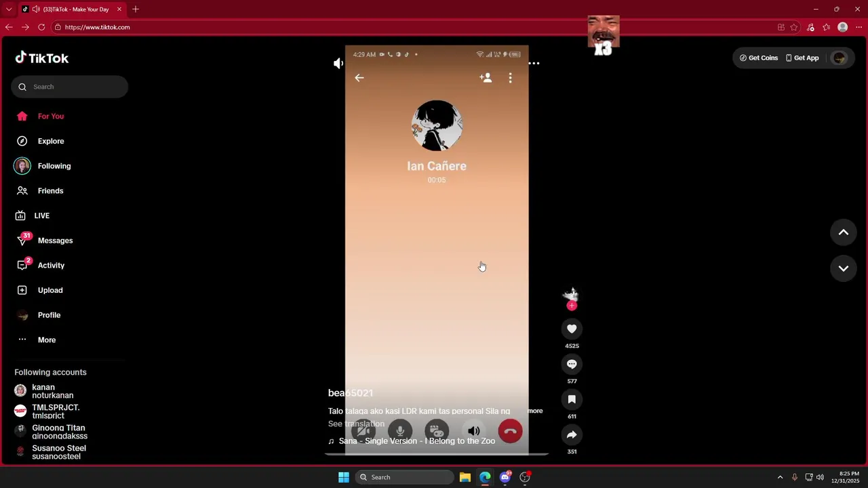Viewport: 868px width, 488px height.
Task: Click three-dot menu in call screen
Action: click(511, 78)
